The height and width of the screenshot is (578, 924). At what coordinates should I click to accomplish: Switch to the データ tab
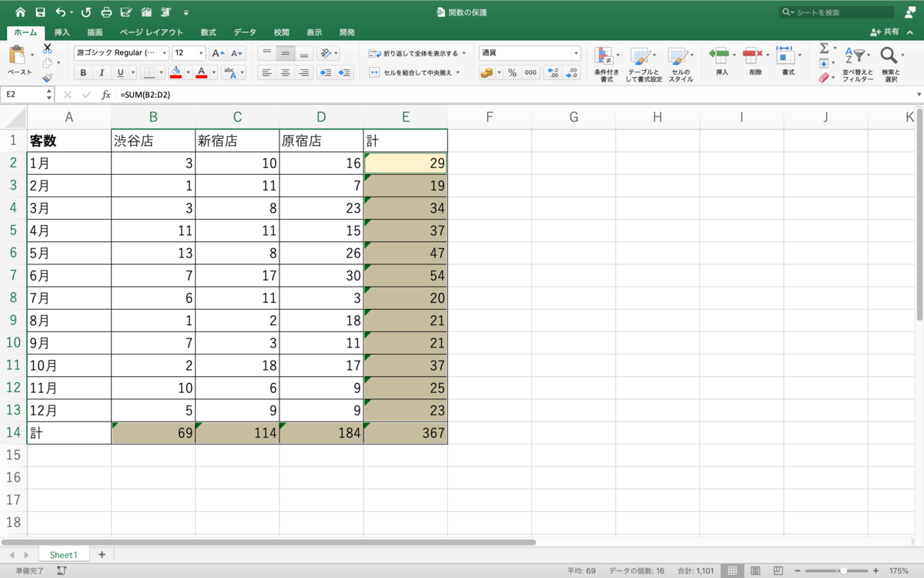[x=245, y=32]
